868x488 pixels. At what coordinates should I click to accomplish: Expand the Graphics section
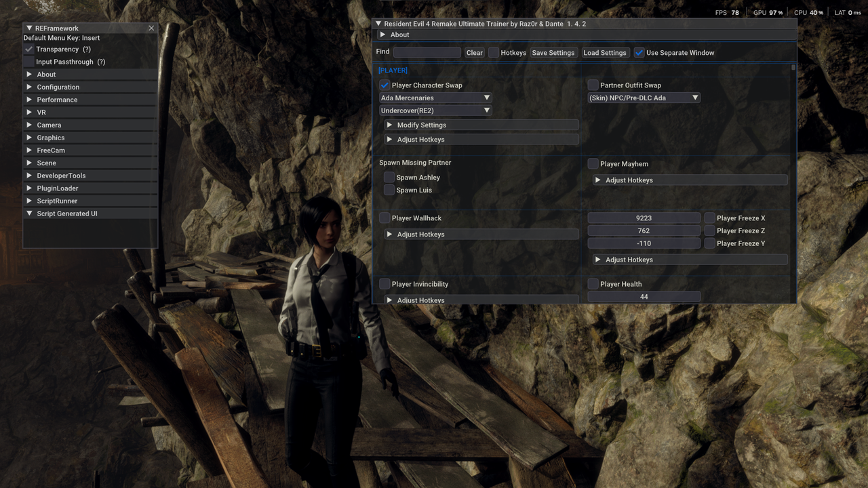90,138
